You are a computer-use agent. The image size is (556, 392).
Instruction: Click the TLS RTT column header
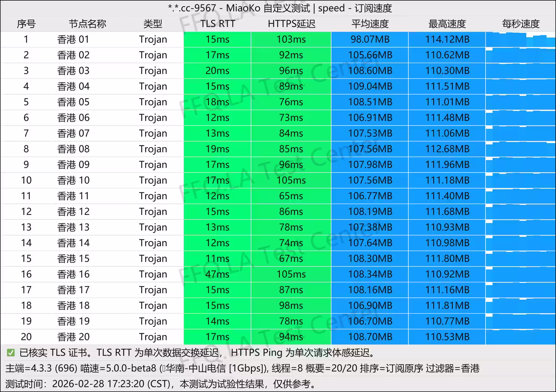click(x=218, y=24)
